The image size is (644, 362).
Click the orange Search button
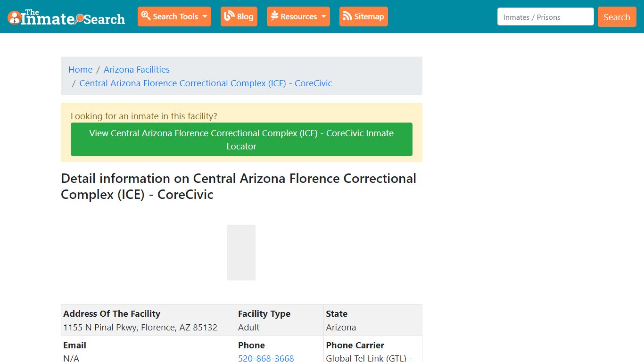pos(617,17)
